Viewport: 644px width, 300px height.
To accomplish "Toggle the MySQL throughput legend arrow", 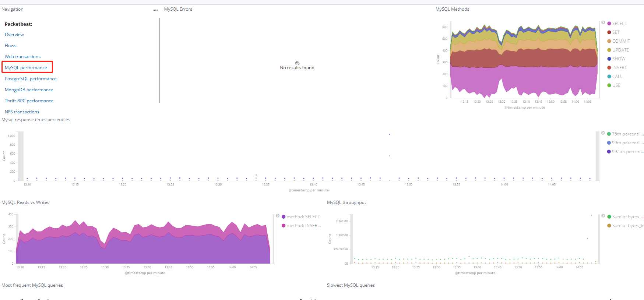I will point(603,216).
